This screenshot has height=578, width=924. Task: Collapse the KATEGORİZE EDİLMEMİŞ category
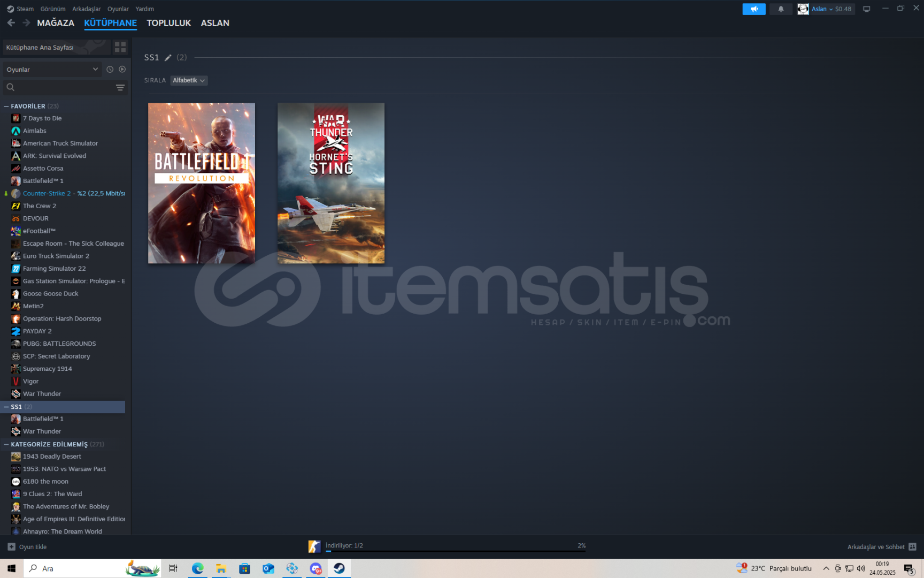[x=6, y=444]
